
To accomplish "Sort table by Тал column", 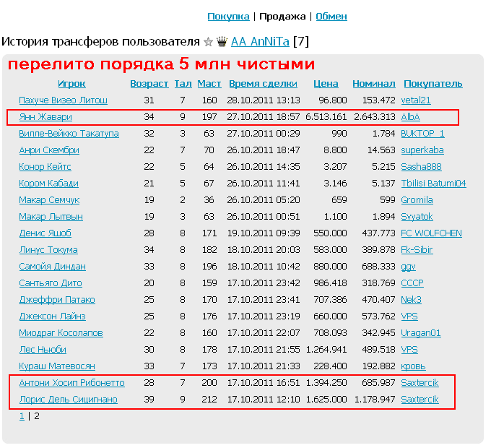I will 183,84.
